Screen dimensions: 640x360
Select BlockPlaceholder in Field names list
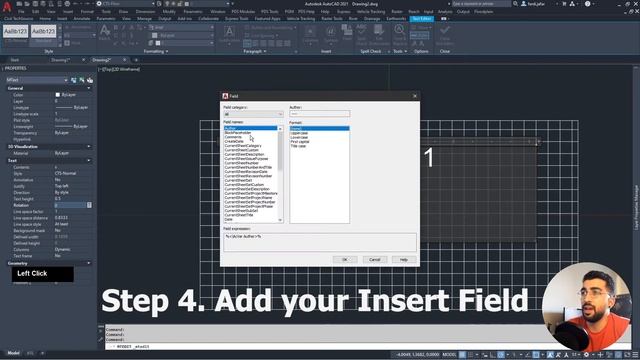pyautogui.click(x=238, y=133)
